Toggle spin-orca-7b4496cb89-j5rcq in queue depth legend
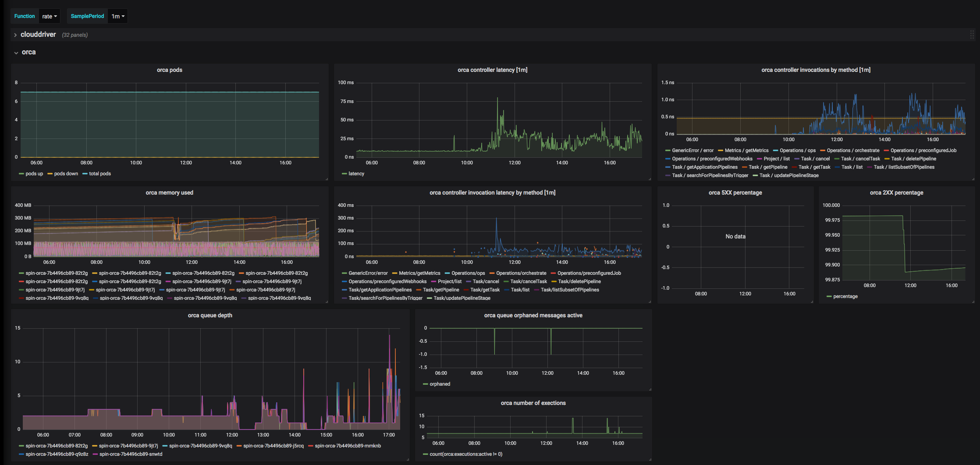980x465 pixels. pyautogui.click(x=273, y=446)
